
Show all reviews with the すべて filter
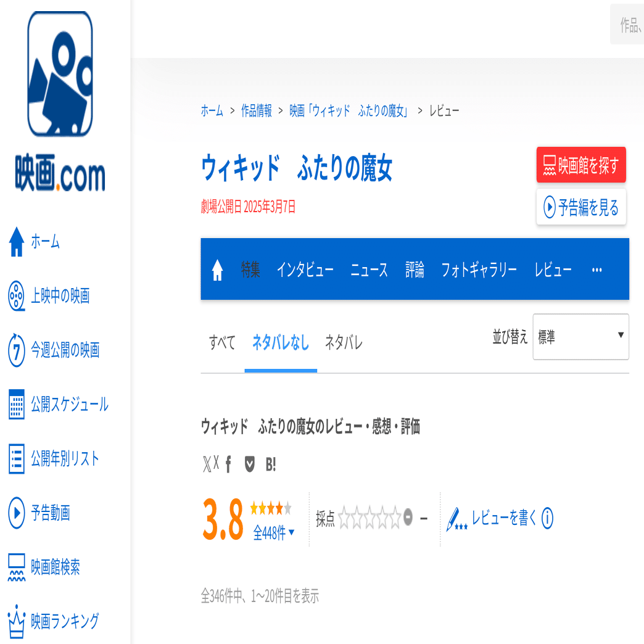222,342
